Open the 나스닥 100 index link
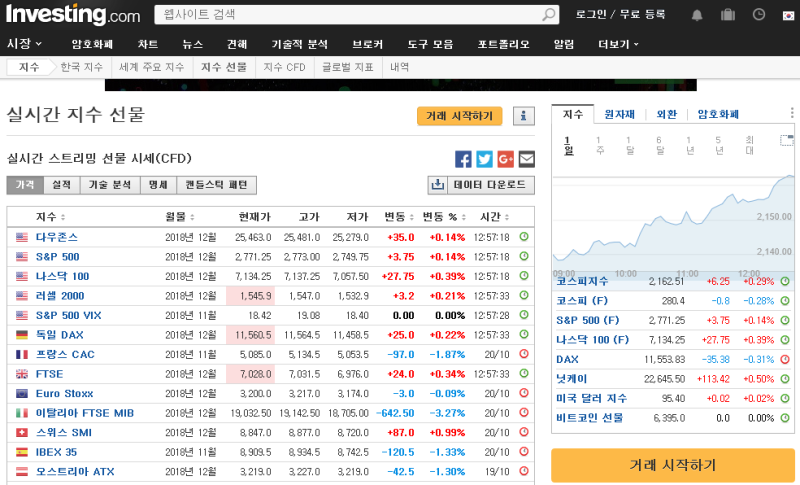This screenshot has width=800, height=485. tap(62, 276)
